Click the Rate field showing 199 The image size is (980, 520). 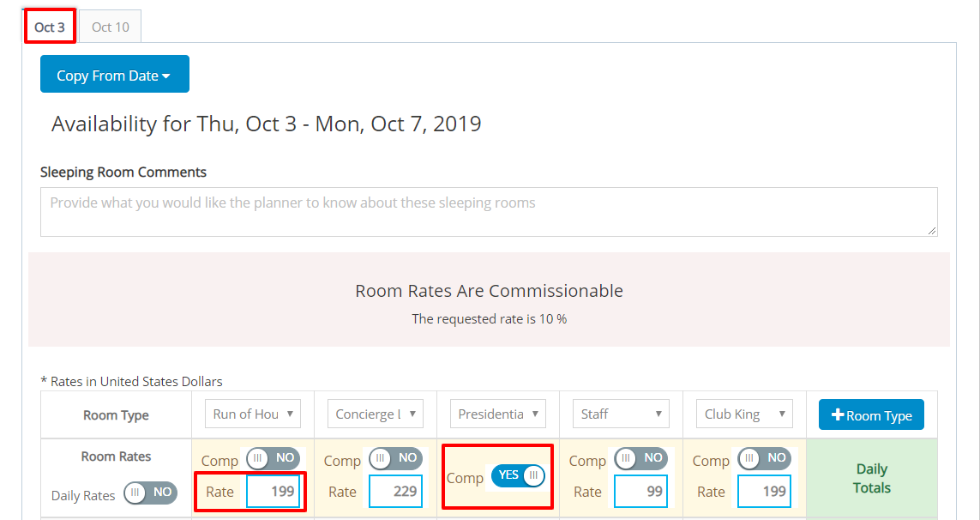(x=274, y=491)
